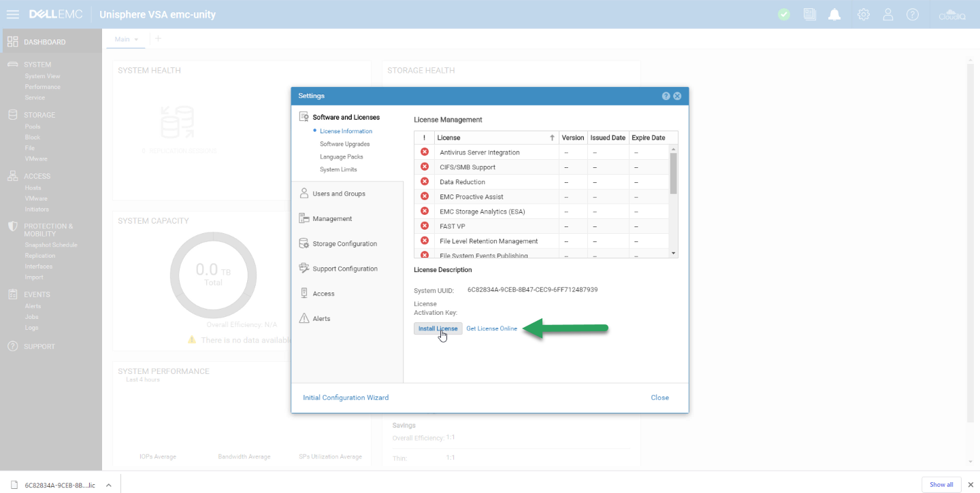This screenshot has height=493, width=980.
Task: Select the EMC Storage Analytics (ESA) license row
Action: click(x=542, y=211)
